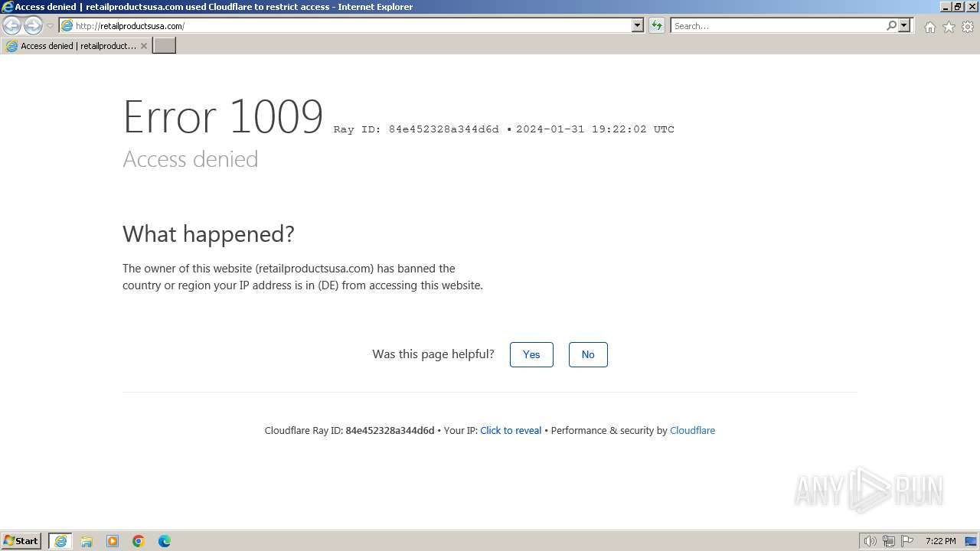The width and height of the screenshot is (980, 551).
Task: Click the 'What happened?' heading
Action: pos(208,233)
